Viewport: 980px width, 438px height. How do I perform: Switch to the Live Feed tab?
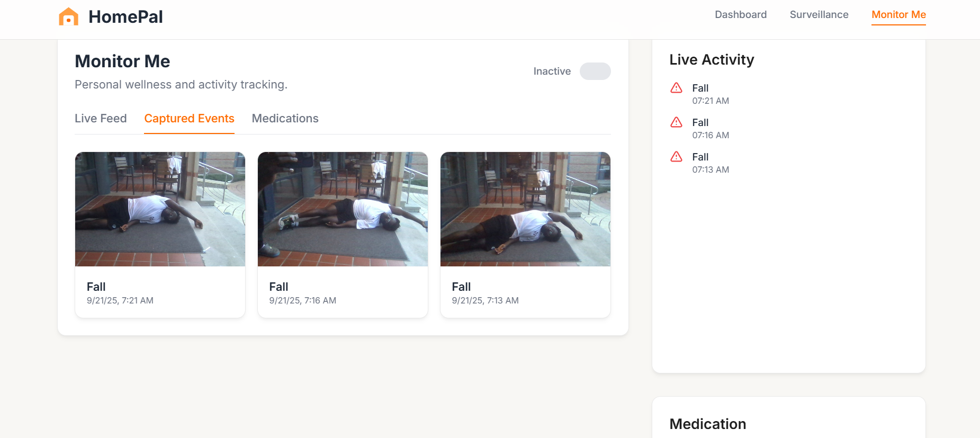(x=101, y=119)
